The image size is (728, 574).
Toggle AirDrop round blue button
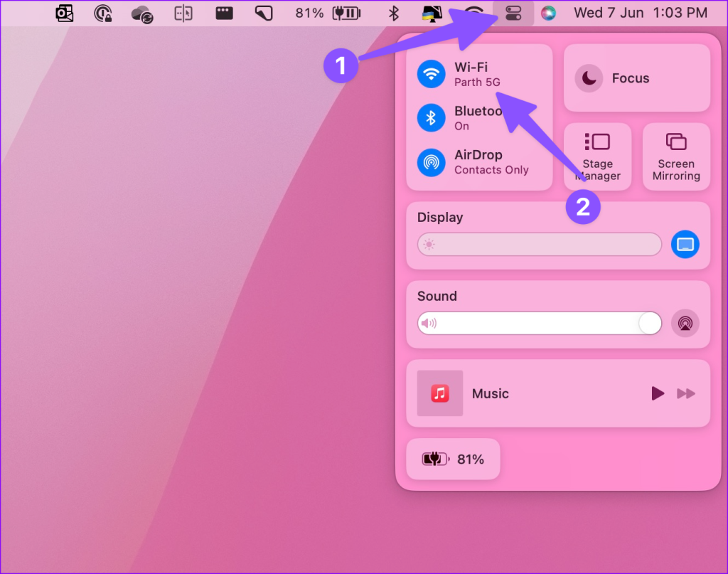[x=432, y=162]
